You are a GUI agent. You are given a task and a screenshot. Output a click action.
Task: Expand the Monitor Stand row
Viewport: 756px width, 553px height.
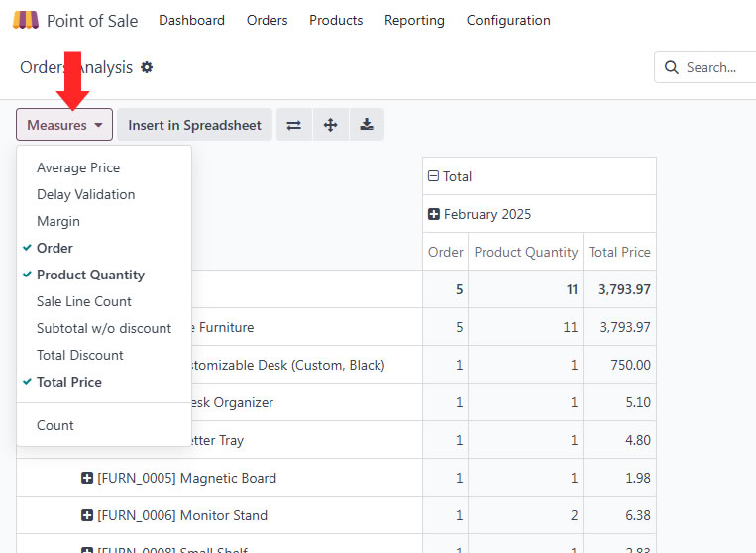(87, 515)
